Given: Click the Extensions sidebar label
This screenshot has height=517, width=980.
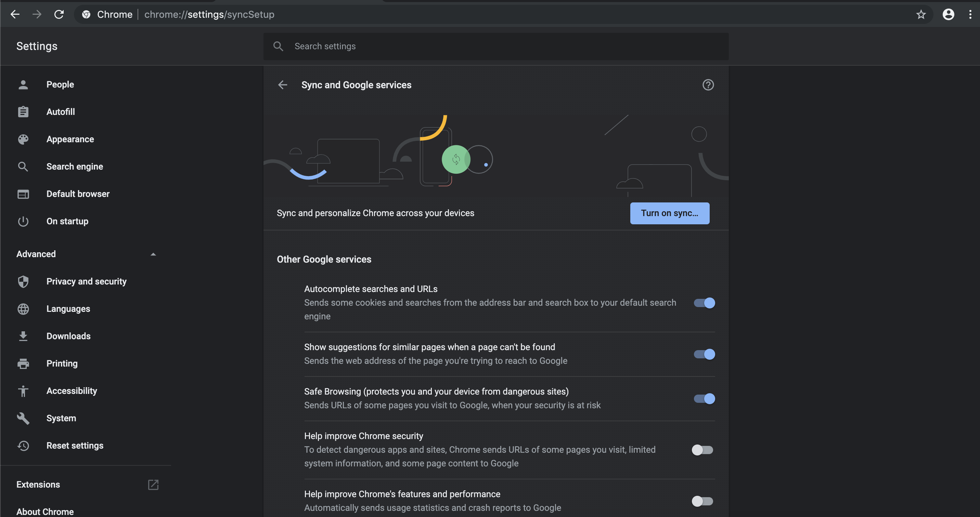Looking at the screenshot, I should click(38, 485).
